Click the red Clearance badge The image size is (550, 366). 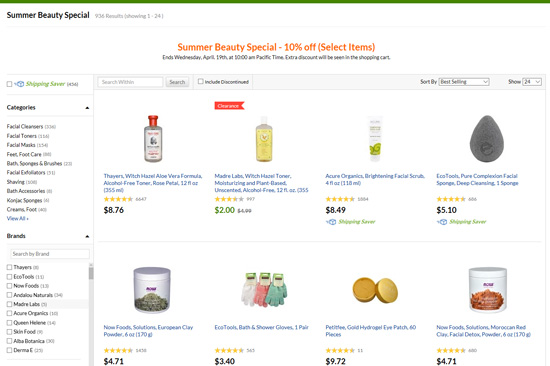point(229,106)
